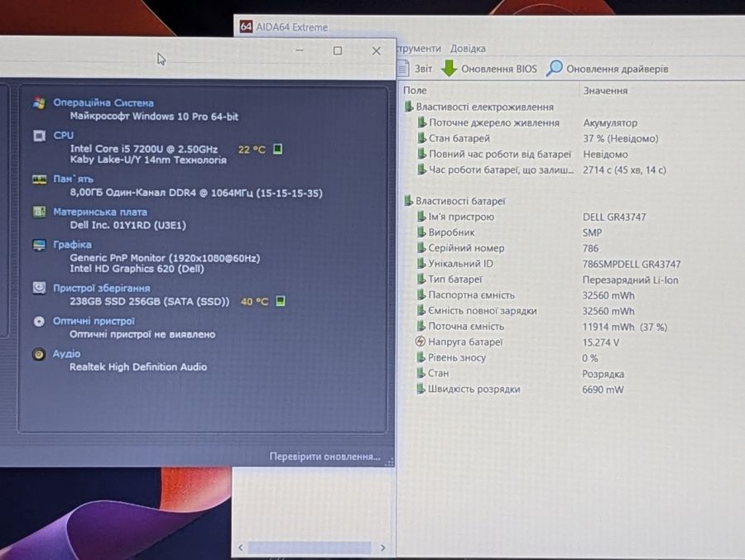Click the CPU temperature 22 °C value
This screenshot has height=560, width=745.
point(252,150)
